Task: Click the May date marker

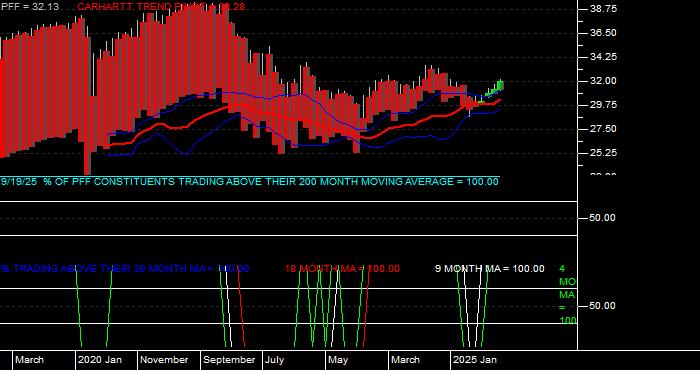Action: click(338, 360)
